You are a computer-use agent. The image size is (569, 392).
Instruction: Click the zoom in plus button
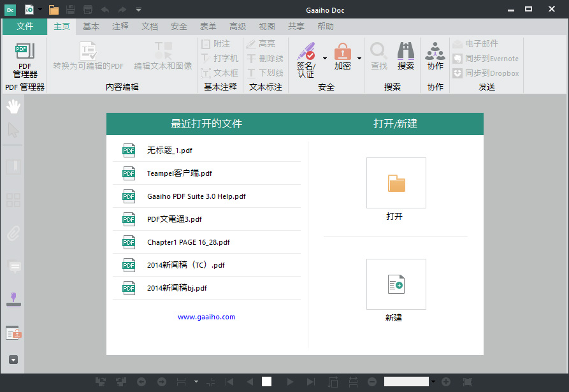click(446, 381)
